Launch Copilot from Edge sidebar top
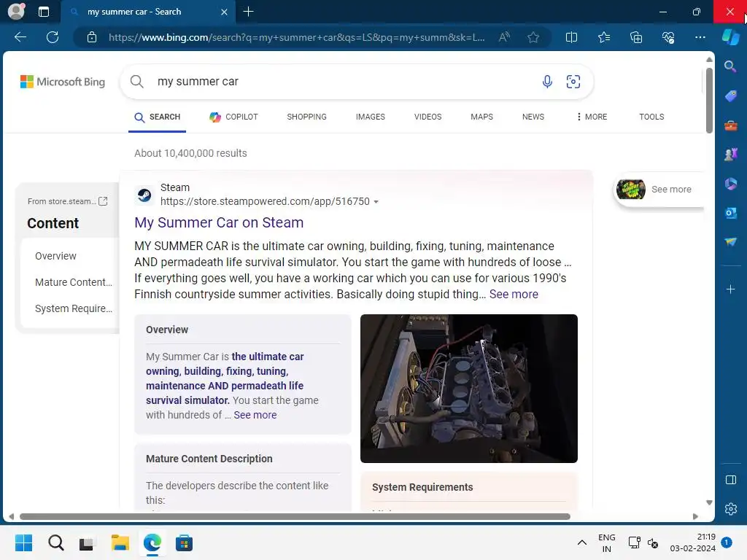This screenshot has width=747, height=560. [x=730, y=37]
